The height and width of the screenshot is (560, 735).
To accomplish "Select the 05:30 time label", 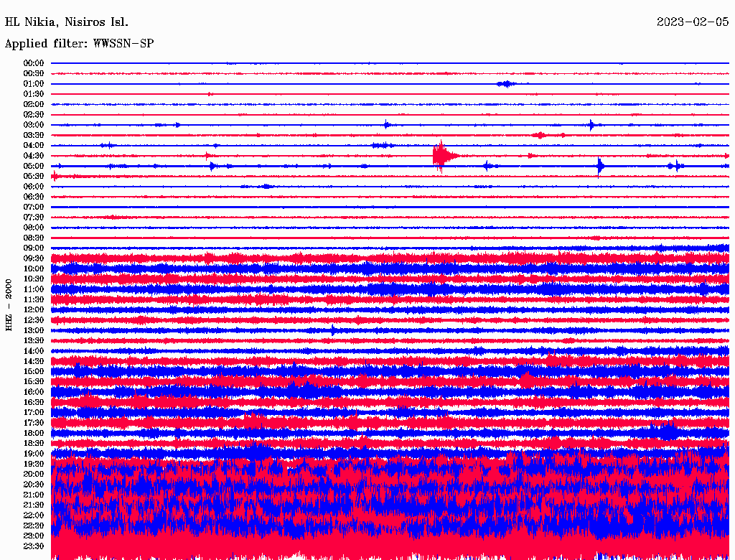I will pos(33,176).
